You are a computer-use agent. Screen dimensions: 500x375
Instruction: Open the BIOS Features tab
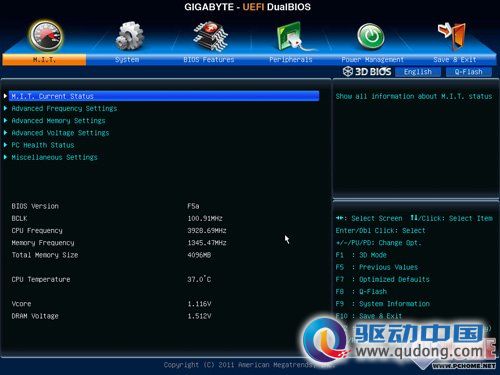[209, 60]
